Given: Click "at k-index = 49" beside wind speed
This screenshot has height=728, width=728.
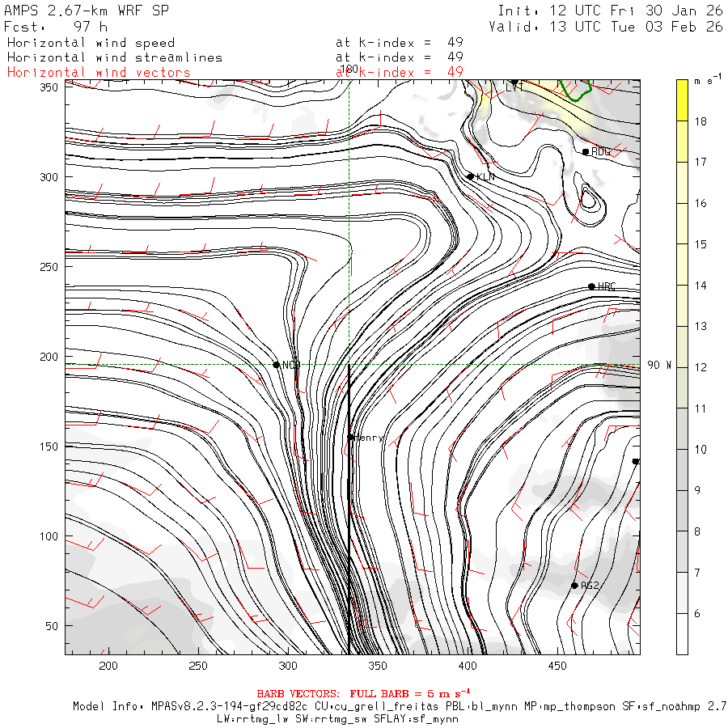Looking at the screenshot, I should (400, 43).
